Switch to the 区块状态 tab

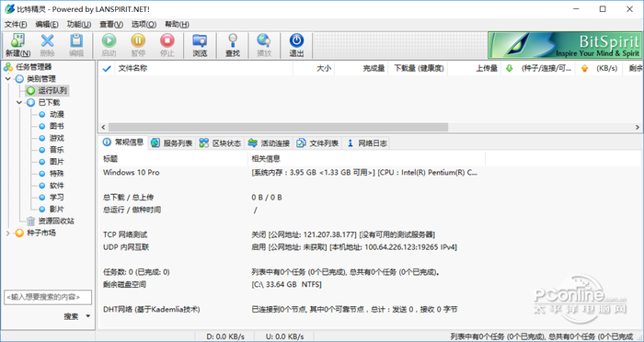pyautogui.click(x=220, y=142)
